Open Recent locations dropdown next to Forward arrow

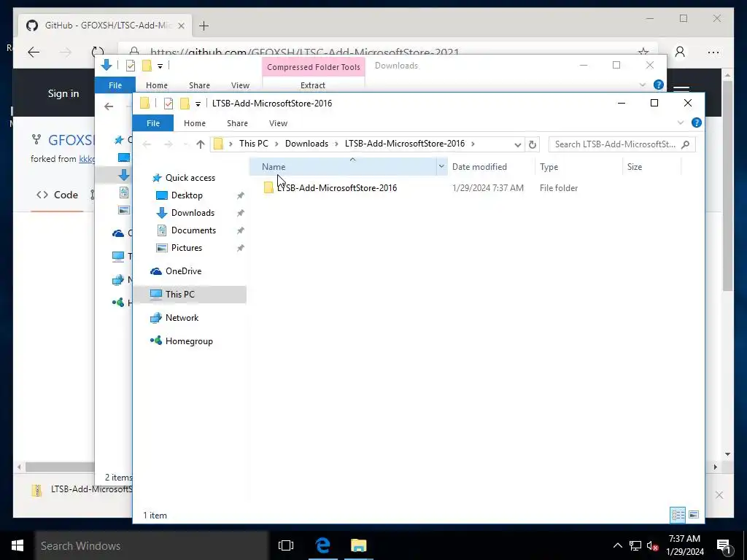tap(185, 144)
